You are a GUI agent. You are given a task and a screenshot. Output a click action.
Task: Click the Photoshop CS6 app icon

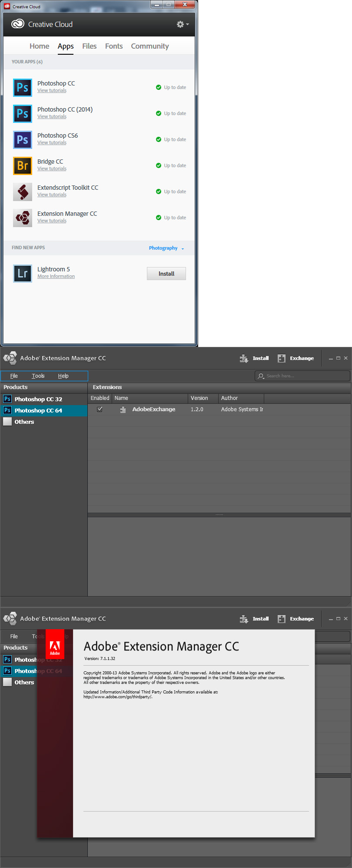[23, 139]
